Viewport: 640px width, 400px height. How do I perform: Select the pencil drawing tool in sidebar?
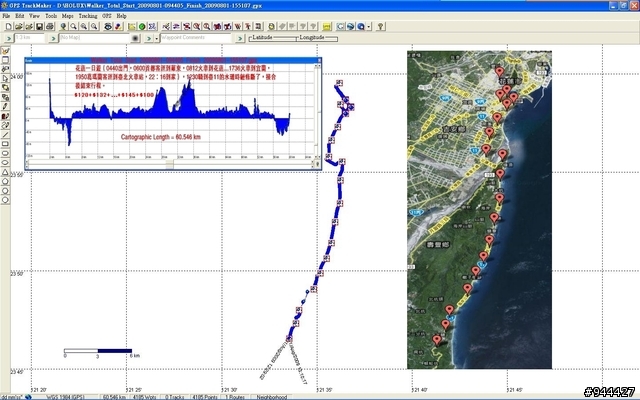tap(5, 107)
